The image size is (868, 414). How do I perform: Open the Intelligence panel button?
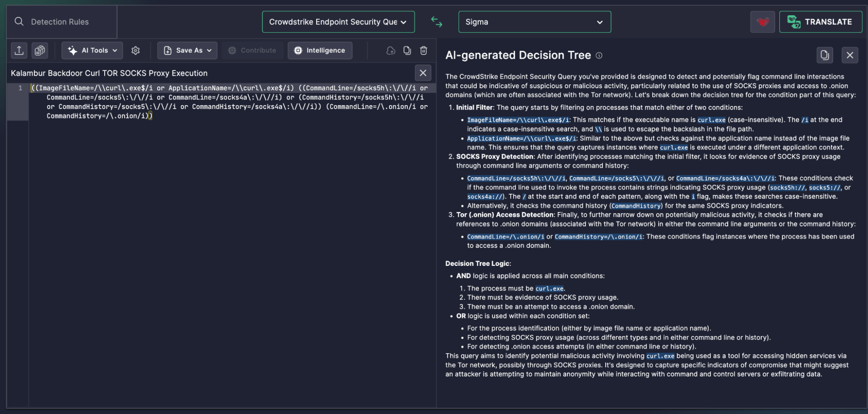[320, 50]
